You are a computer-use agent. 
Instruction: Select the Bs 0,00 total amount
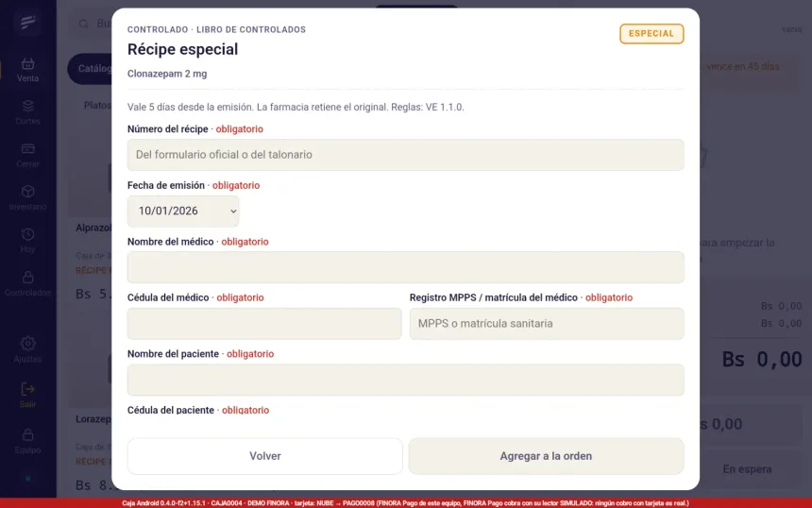tap(762, 359)
